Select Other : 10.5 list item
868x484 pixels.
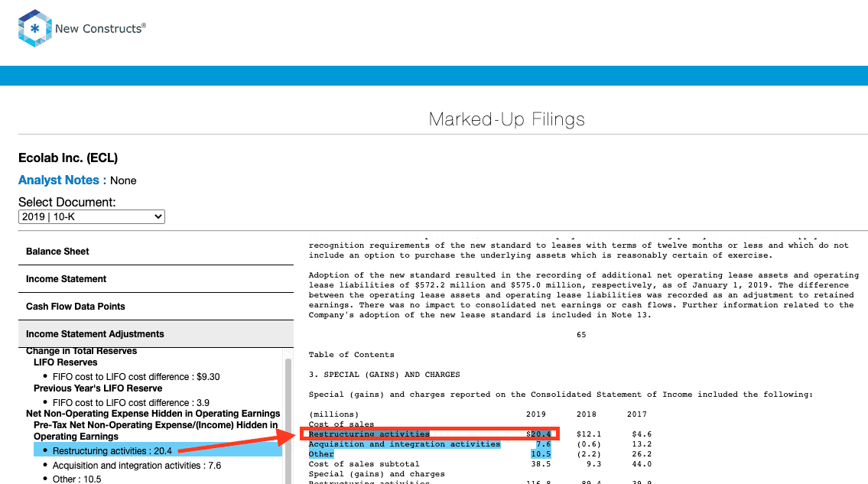[x=77, y=479]
